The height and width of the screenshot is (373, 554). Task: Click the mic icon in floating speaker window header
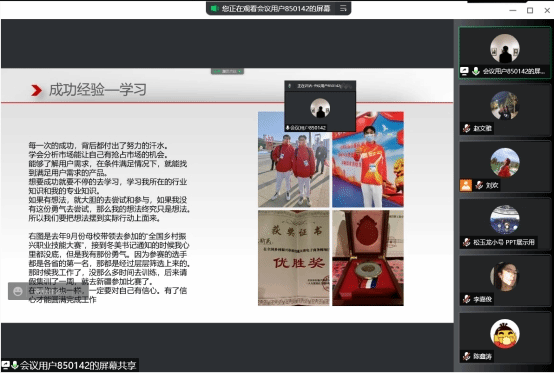(290, 86)
